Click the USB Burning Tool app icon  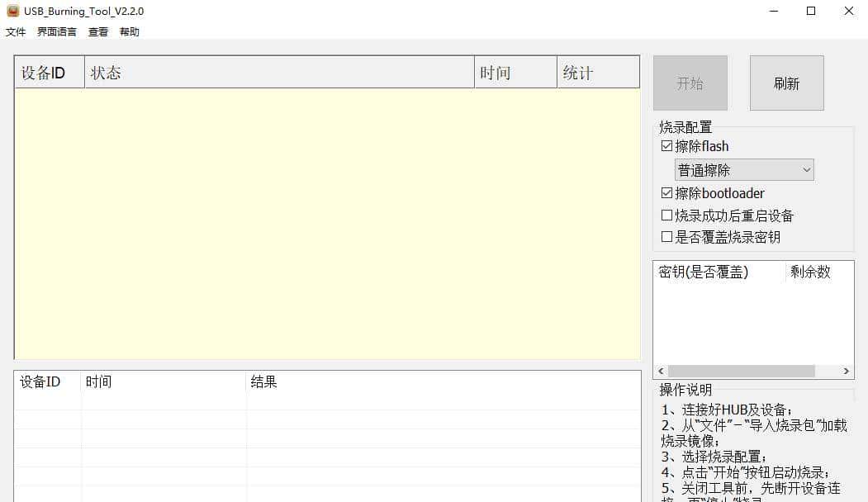[x=13, y=11]
